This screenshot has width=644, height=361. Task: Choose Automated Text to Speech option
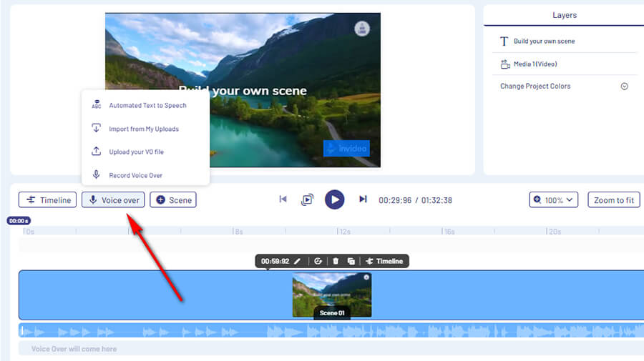(147, 106)
